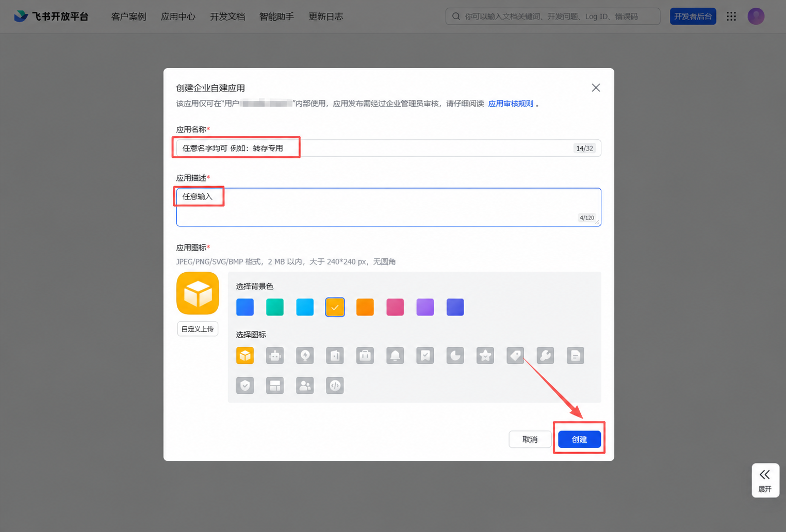Pick the lightning bulb app icon

coord(305,356)
